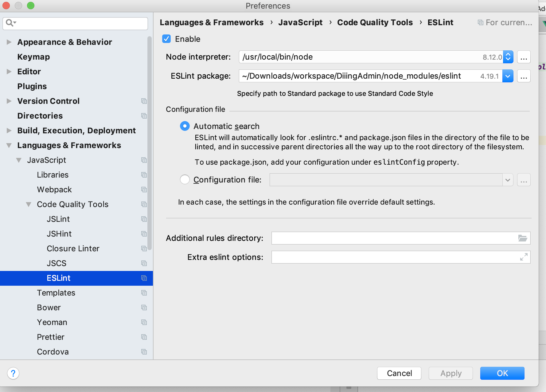
Task: Click the project-level icon beside Cordova
Action: tap(144, 352)
